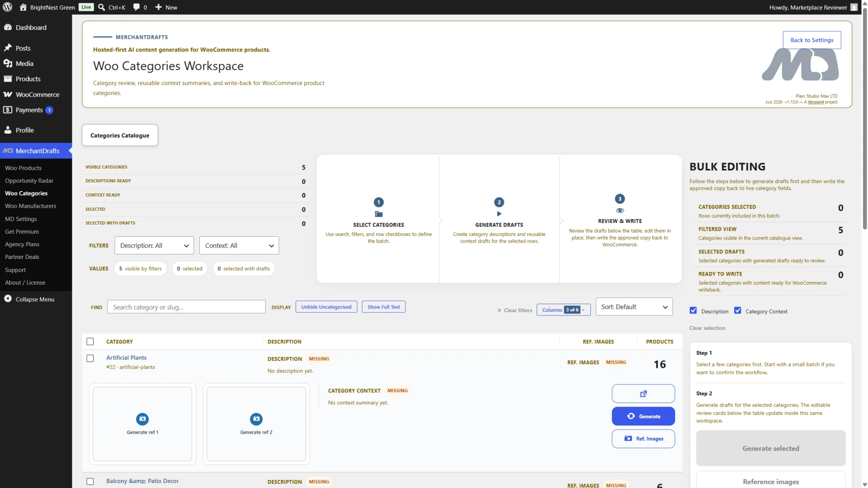Open the Artificial Plants category link
868x488 pixels.
[x=126, y=357]
